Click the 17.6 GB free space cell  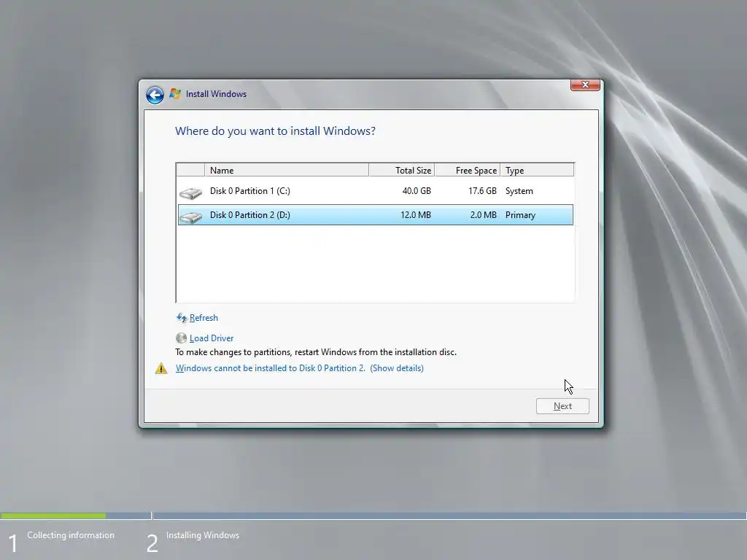[482, 191]
